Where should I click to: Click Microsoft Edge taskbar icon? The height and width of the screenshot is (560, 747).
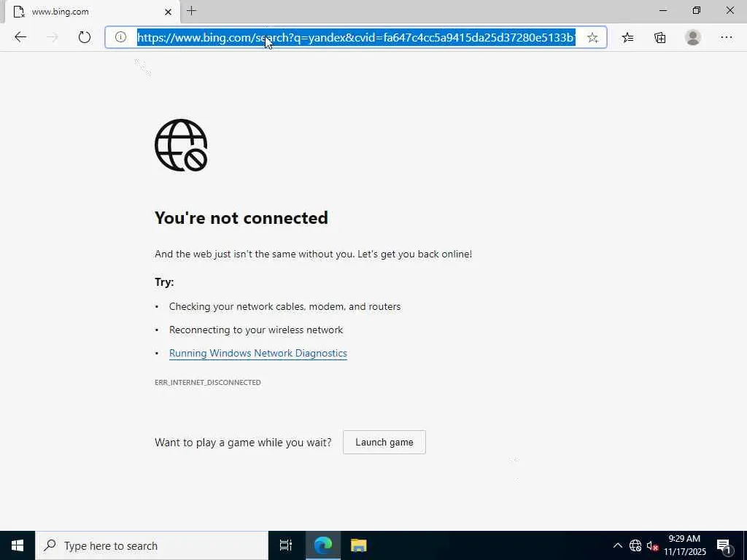tap(323, 545)
